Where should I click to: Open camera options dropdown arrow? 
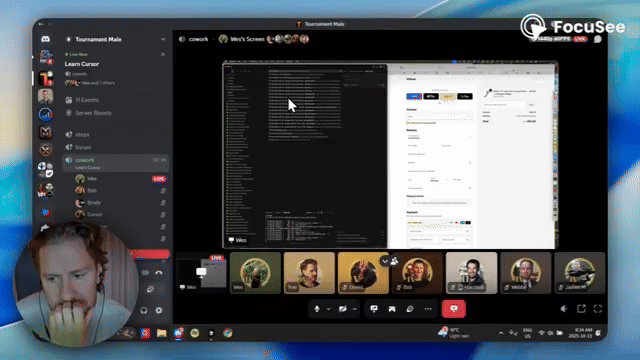354,309
